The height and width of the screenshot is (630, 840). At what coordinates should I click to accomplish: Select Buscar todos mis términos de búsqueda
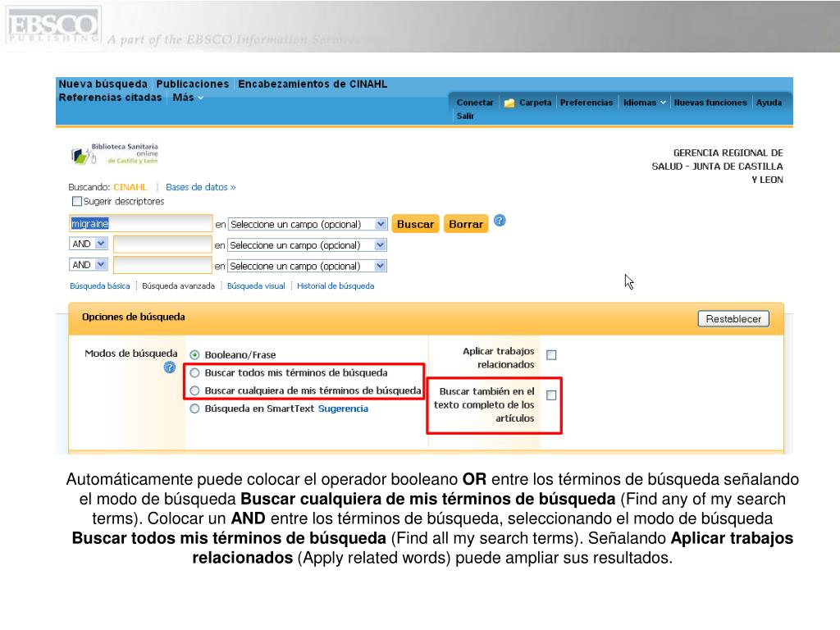[x=194, y=373]
